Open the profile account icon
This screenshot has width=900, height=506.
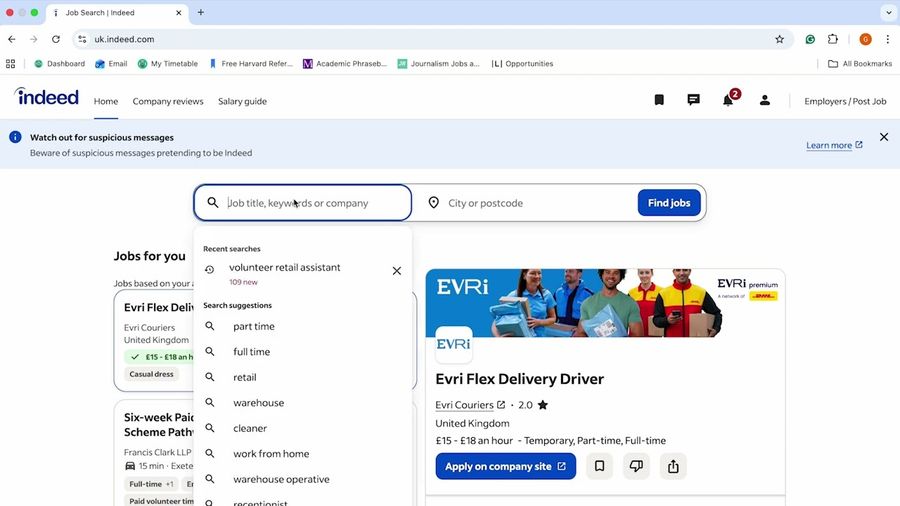[765, 100]
